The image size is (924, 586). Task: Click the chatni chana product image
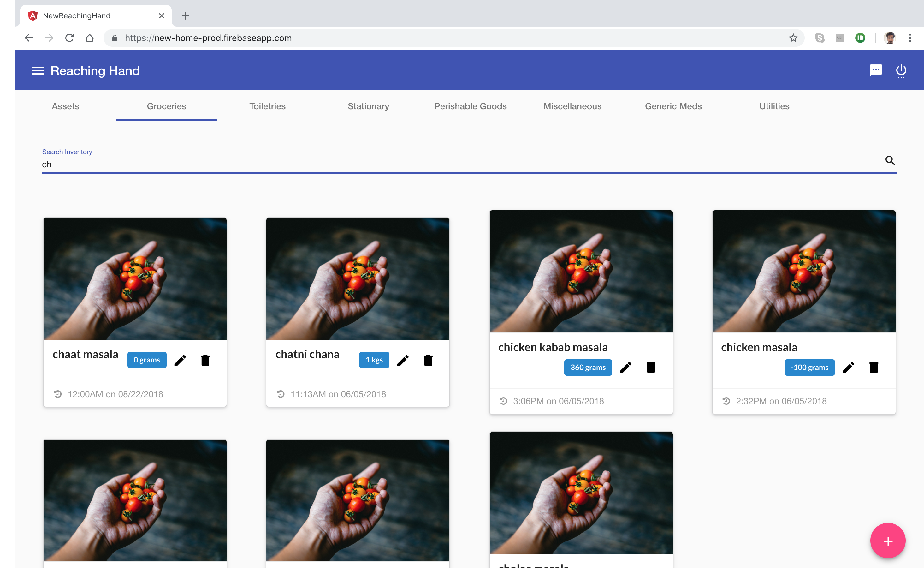(x=358, y=278)
